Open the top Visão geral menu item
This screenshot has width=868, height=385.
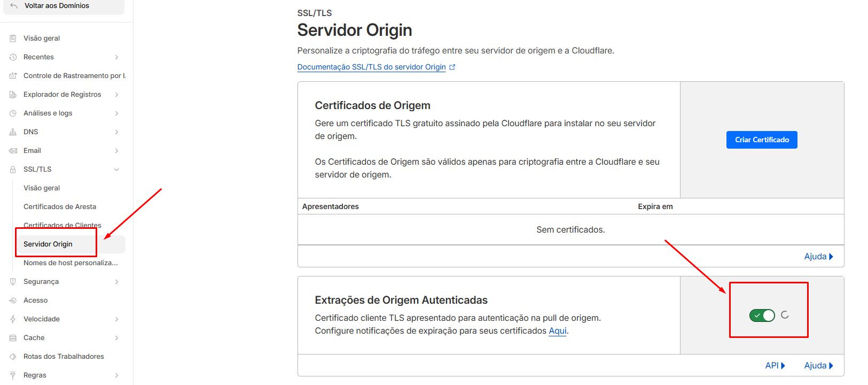pyautogui.click(x=42, y=38)
